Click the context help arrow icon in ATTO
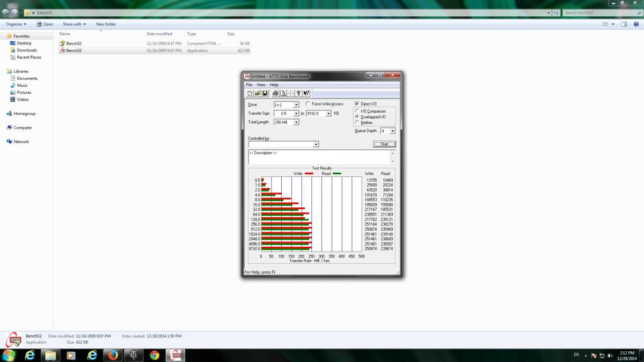The image size is (644, 362). (x=306, y=93)
